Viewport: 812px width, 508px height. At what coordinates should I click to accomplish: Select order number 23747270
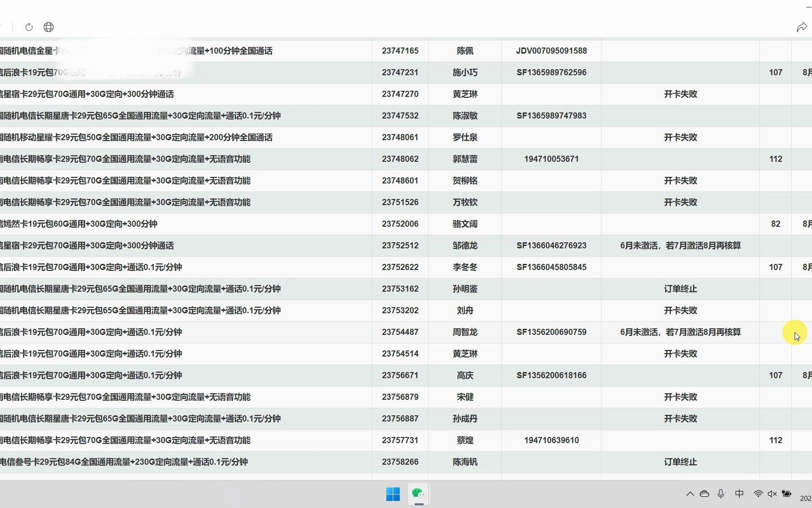(x=400, y=94)
